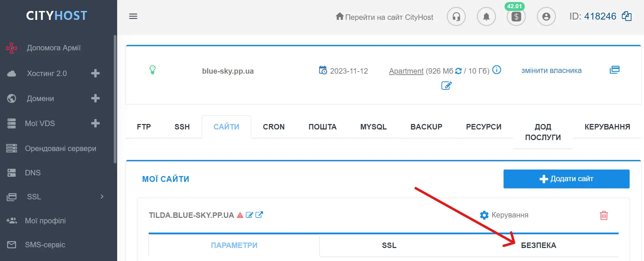Click the green lightbulb status icon
644x261 pixels.
(152, 70)
